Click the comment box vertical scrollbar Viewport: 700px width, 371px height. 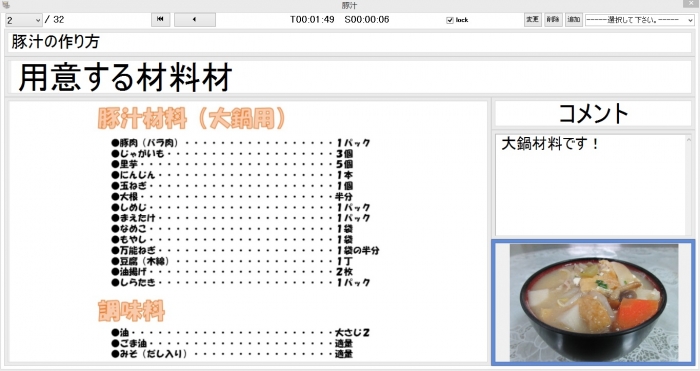688,185
